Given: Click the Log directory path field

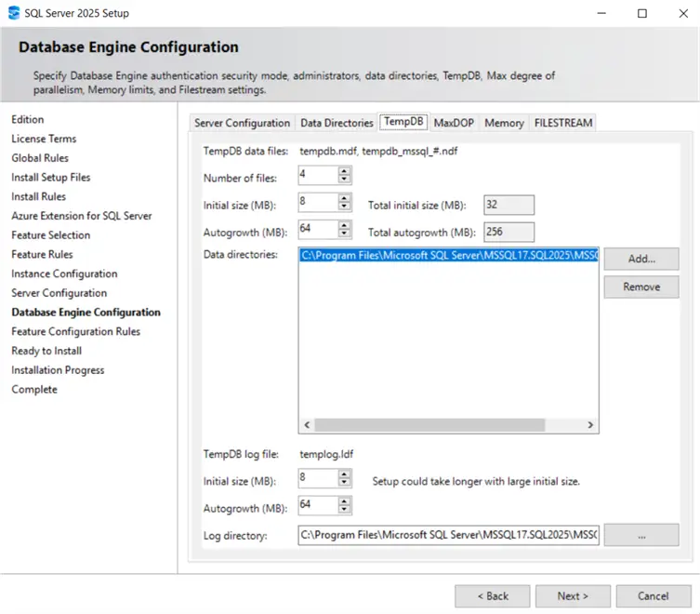Looking at the screenshot, I should pyautogui.click(x=449, y=535).
